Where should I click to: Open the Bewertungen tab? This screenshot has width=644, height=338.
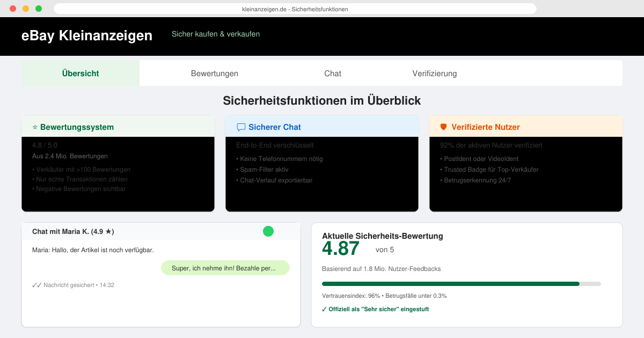click(x=215, y=74)
